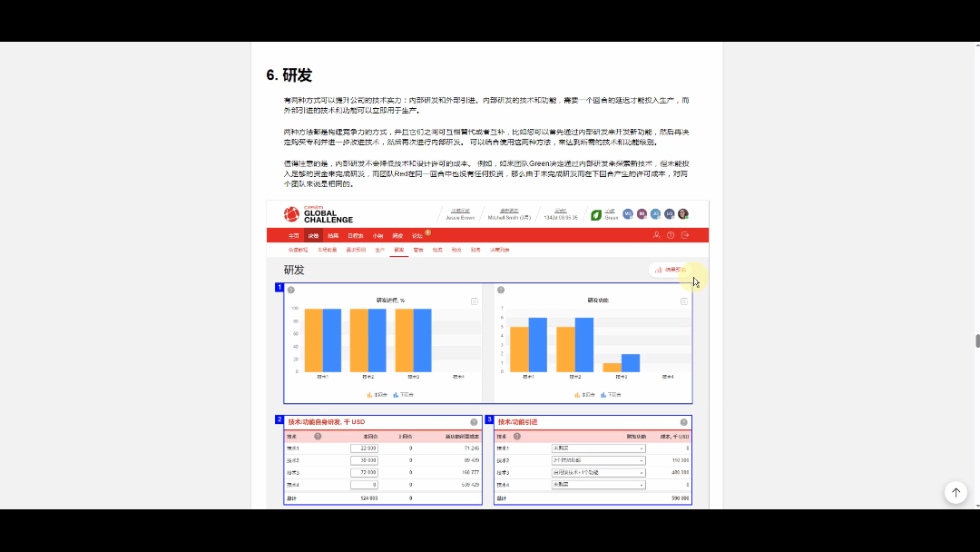Open the research features chart menu icon
The width and height of the screenshot is (980, 552).
(684, 301)
